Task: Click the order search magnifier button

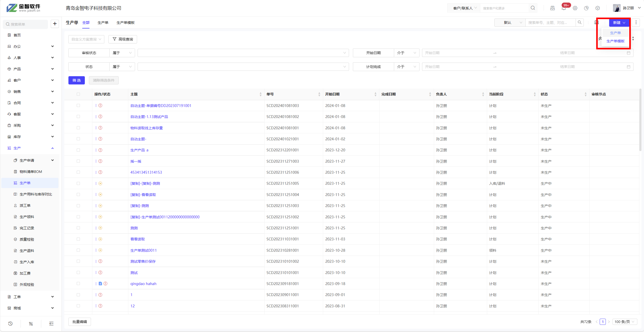Action: (x=580, y=23)
